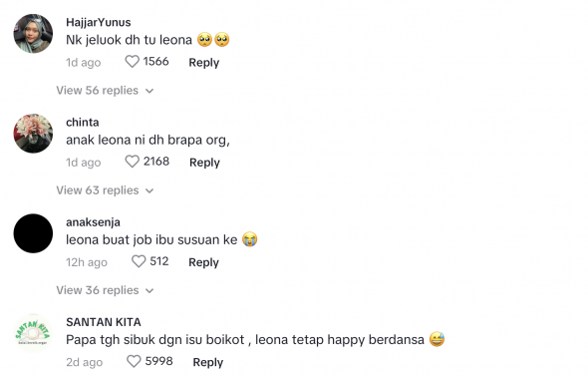The height and width of the screenshot is (376, 588).
Task: Reply to SANTAN KITA's comment
Action: tap(208, 362)
